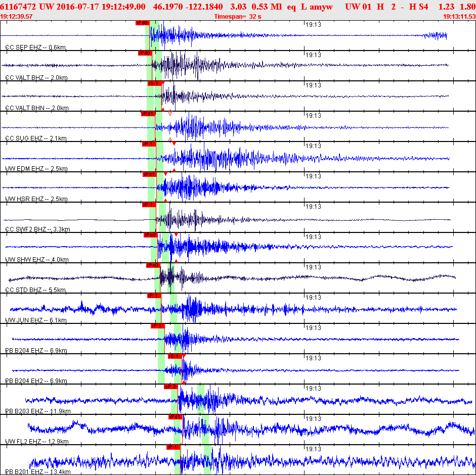
Task: Select the iP 1 pick flag on UW JUN EHZ
Action: 154,296
